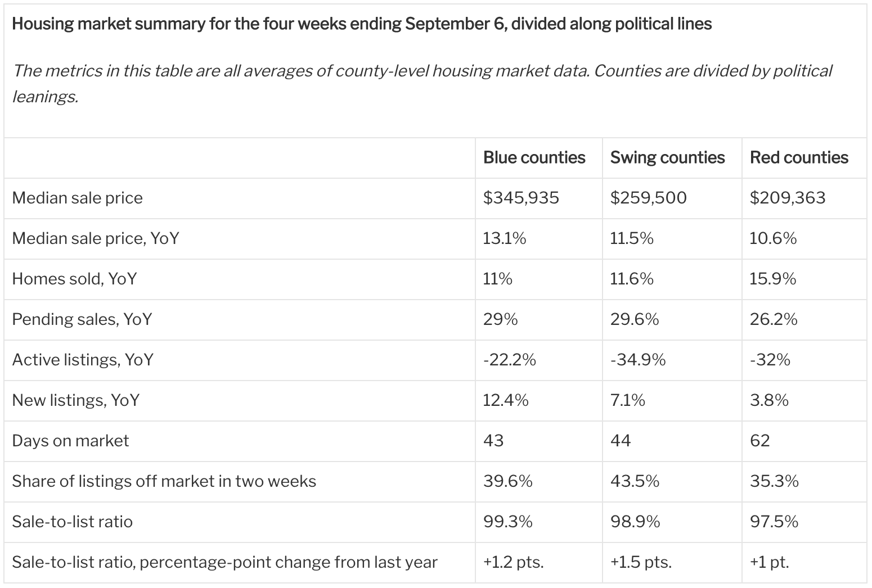This screenshot has width=872, height=588.
Task: Select the Median sale price row label
Action: pyautogui.click(x=78, y=198)
